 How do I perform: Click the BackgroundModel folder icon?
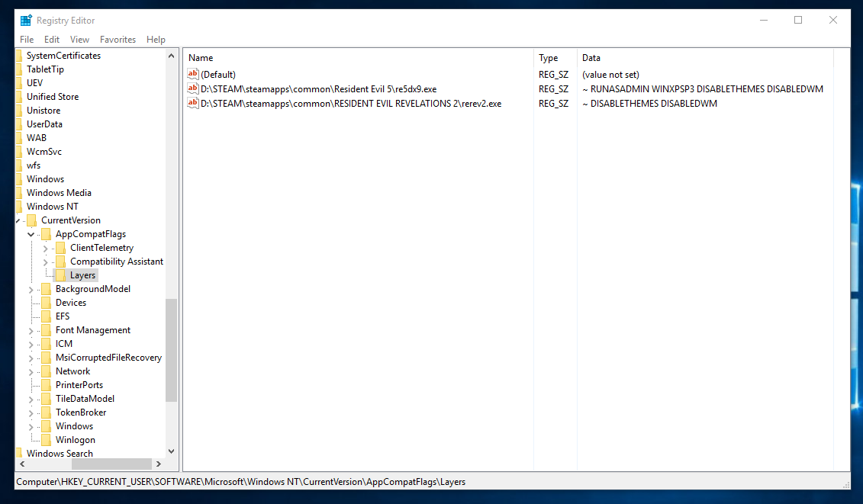[x=47, y=289]
